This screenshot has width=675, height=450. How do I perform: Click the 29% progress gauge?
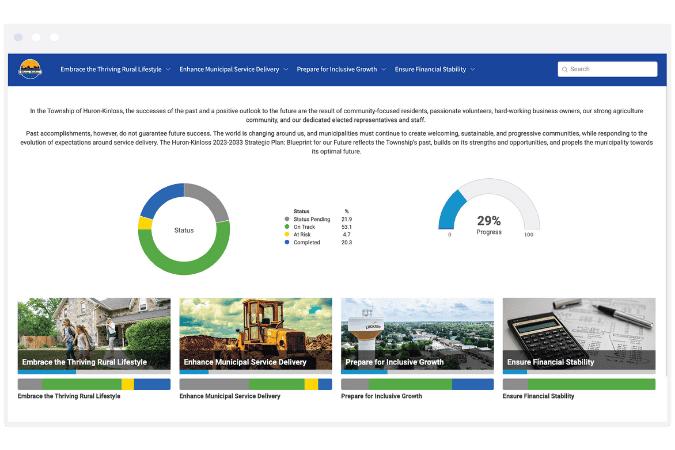tap(489, 207)
